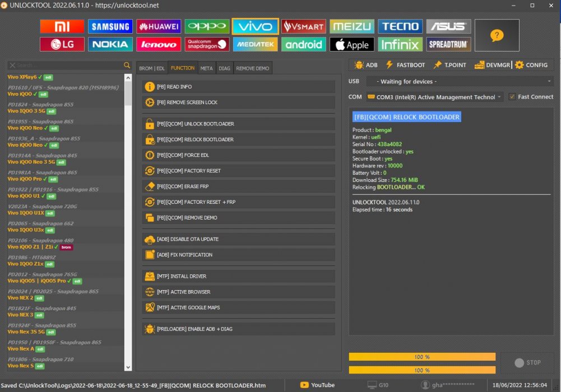Select the Android logo
Image resolution: width=561 pixels, height=392 pixels.
tap(304, 44)
